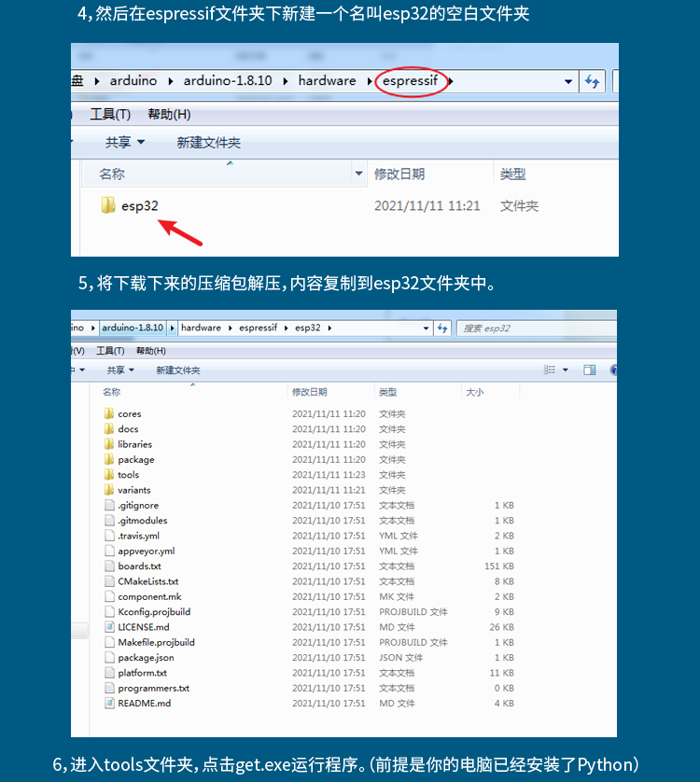Sort by the 修改日期 column in the esp32 list
700x782 pixels.
click(310, 392)
